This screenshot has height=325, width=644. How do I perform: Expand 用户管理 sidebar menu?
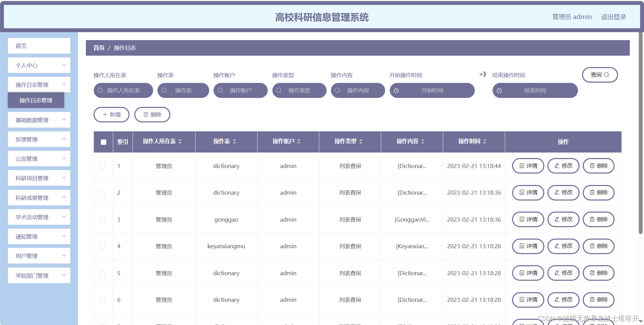tap(39, 256)
